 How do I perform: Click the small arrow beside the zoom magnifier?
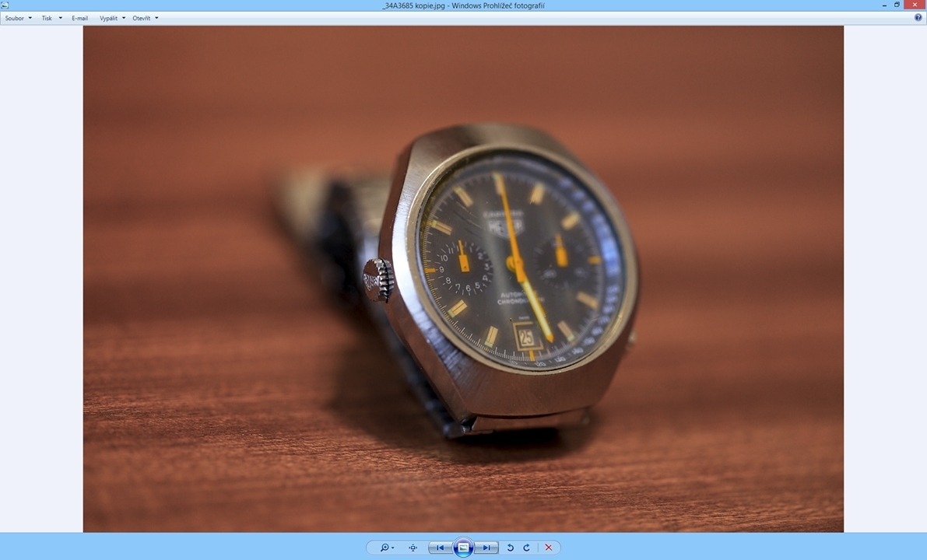tap(393, 548)
